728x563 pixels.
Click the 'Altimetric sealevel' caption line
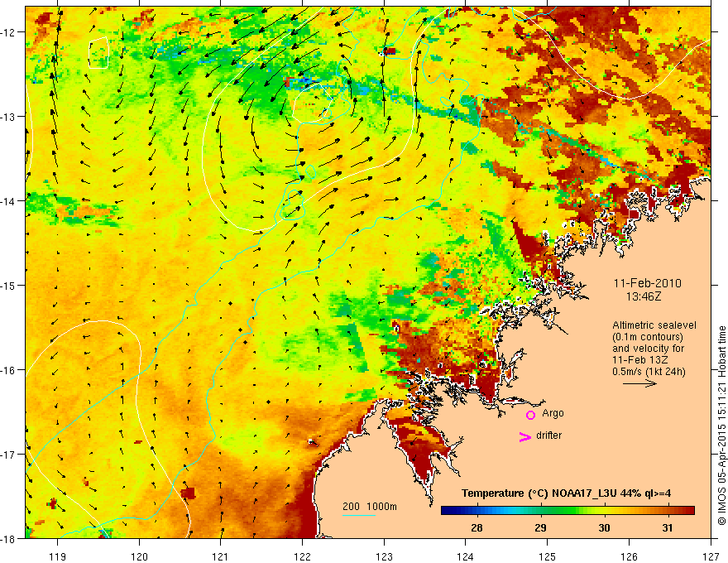click(x=654, y=325)
